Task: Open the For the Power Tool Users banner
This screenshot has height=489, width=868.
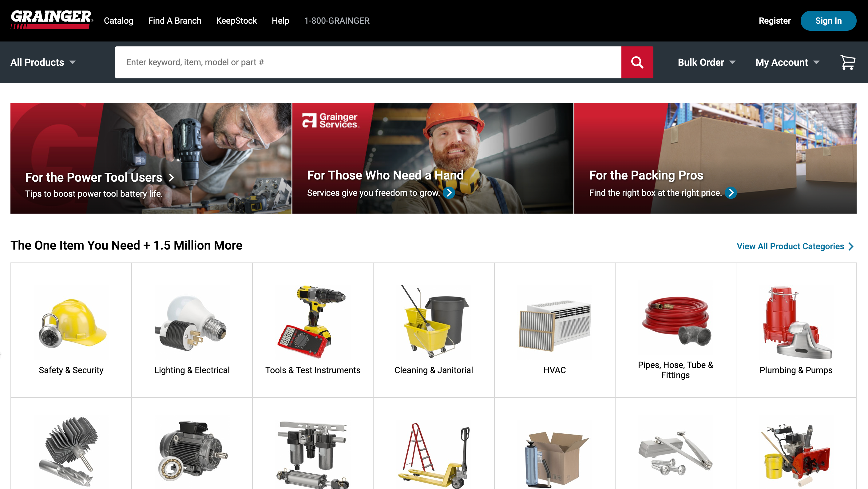Action: [151, 158]
